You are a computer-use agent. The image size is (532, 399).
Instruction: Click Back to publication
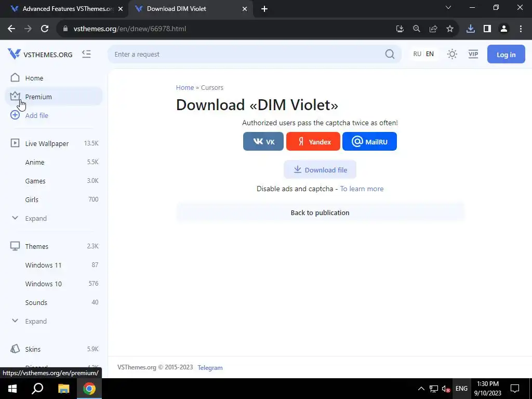point(320,212)
